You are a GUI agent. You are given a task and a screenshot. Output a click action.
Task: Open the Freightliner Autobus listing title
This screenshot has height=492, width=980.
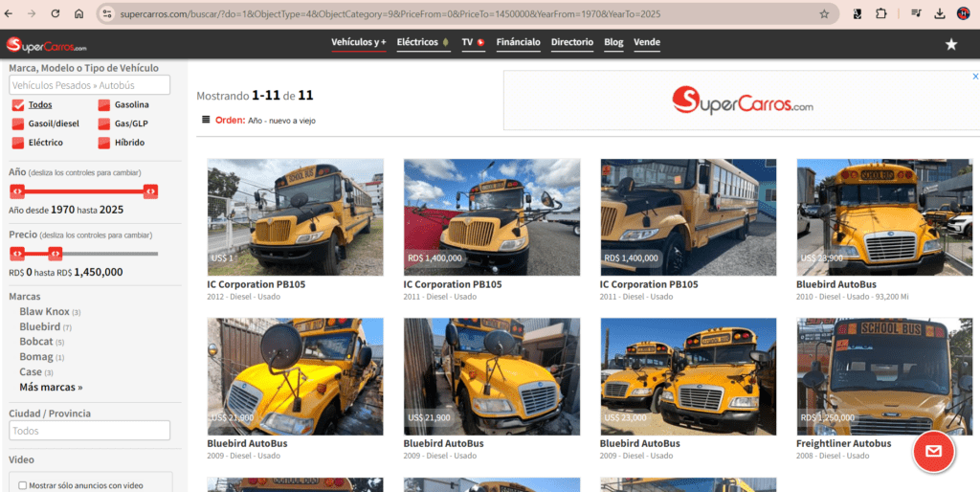point(844,443)
